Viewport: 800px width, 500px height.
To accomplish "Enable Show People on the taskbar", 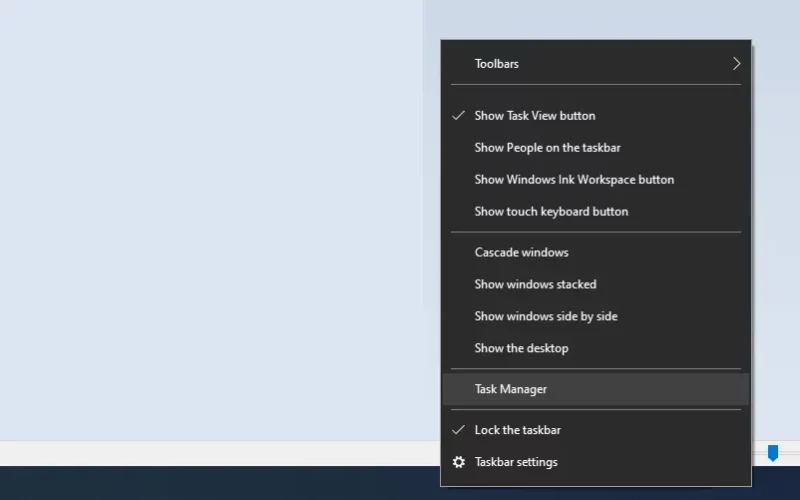I will pos(596,148).
